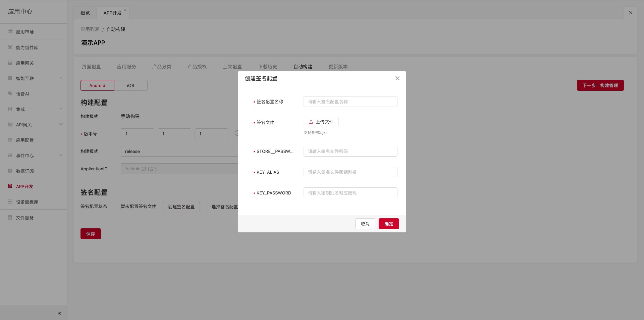Open 应用网关 from the sidebar icon
644x320 pixels.
[10, 63]
